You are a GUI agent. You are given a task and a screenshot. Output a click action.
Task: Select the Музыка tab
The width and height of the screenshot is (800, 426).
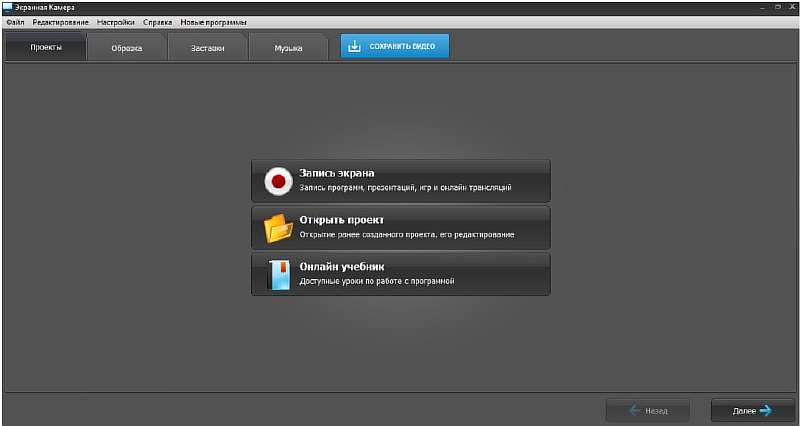coord(288,48)
